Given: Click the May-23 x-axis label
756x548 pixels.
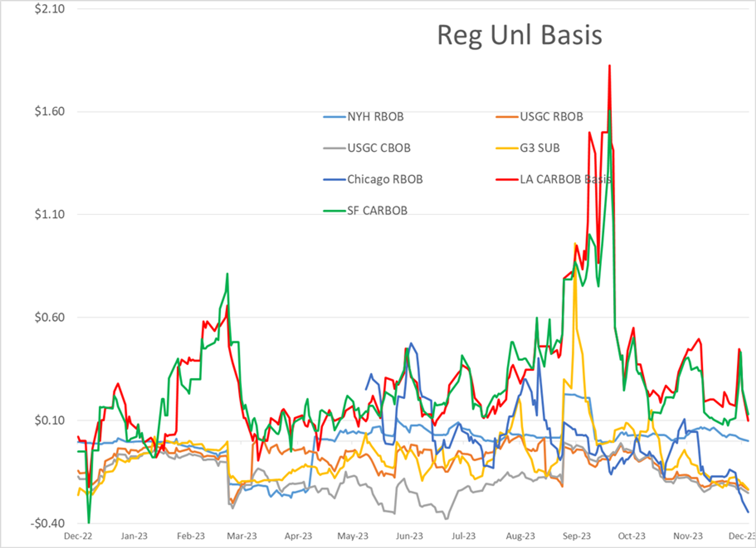Looking at the screenshot, I should click(353, 536).
